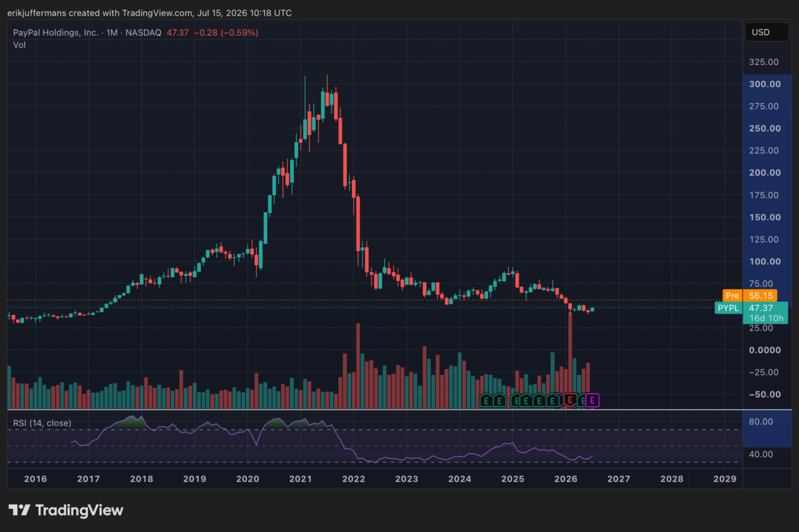
Task: Click the TradingView logo at bottom left
Action: (66, 510)
